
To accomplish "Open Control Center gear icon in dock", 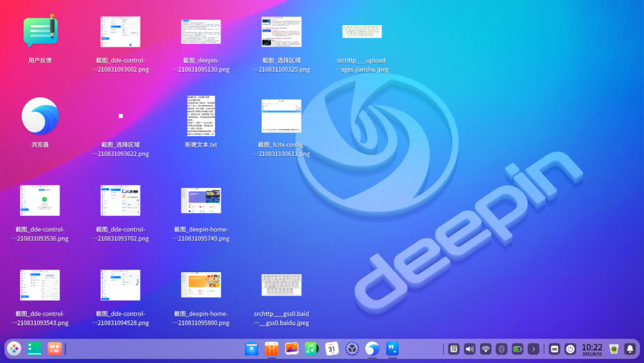I will click(x=352, y=349).
